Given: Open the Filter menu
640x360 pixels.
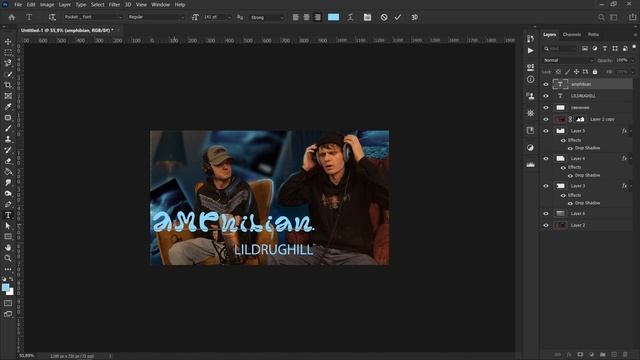Looking at the screenshot, I should pos(114,4).
